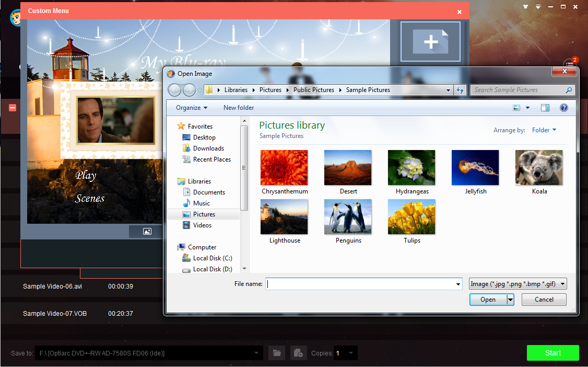Toggle the preview pane in the Open Image dialog
This screenshot has height=367, width=588.
[545, 107]
